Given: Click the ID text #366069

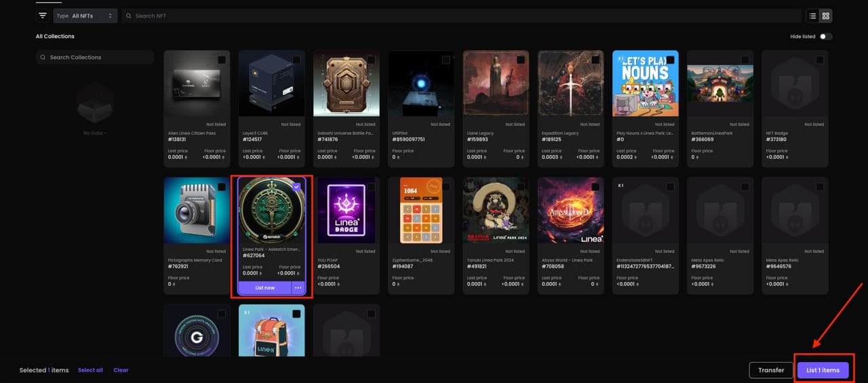Looking at the screenshot, I should coord(703,140).
